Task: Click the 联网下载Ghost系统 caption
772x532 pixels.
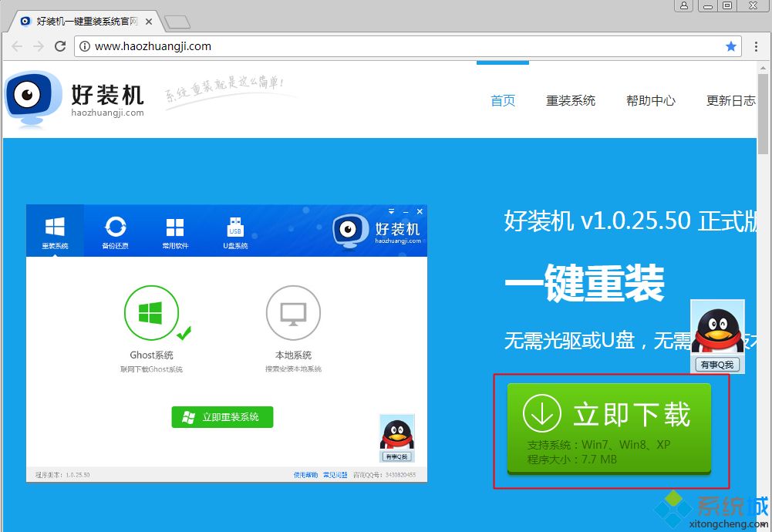Action: 151,369
